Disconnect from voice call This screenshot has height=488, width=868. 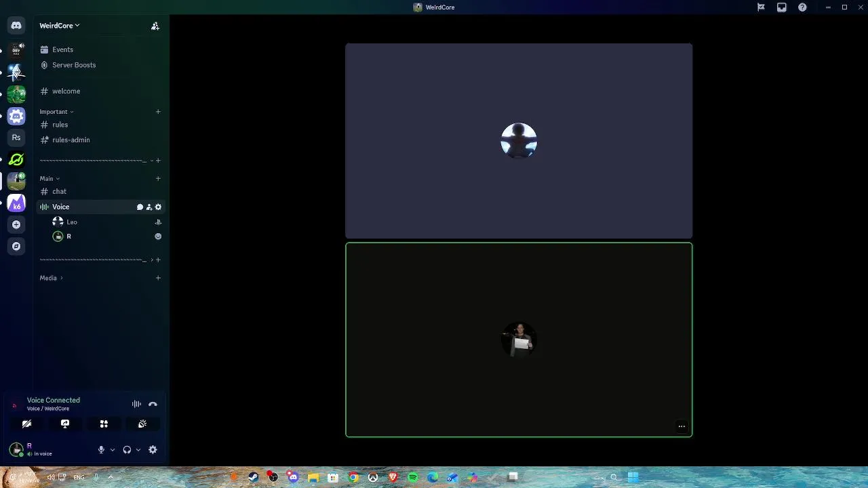pyautogui.click(x=153, y=404)
